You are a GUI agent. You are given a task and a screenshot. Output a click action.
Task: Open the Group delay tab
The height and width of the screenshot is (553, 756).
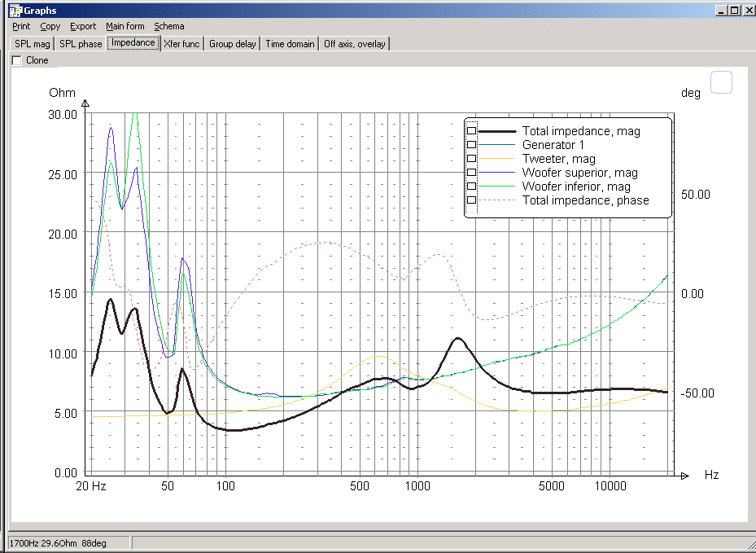pyautogui.click(x=233, y=44)
